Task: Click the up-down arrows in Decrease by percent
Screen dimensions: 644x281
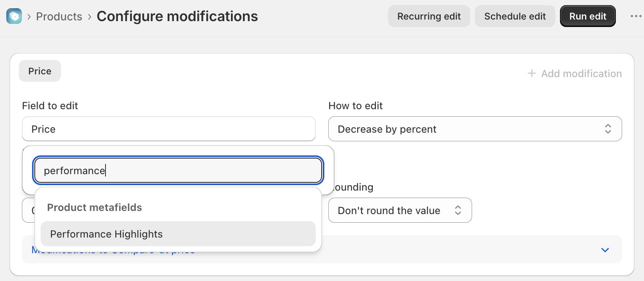Action: coord(608,129)
